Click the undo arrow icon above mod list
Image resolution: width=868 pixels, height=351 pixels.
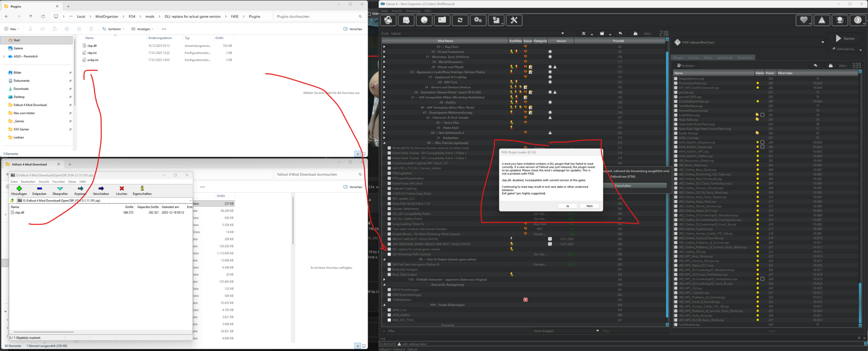click(620, 33)
